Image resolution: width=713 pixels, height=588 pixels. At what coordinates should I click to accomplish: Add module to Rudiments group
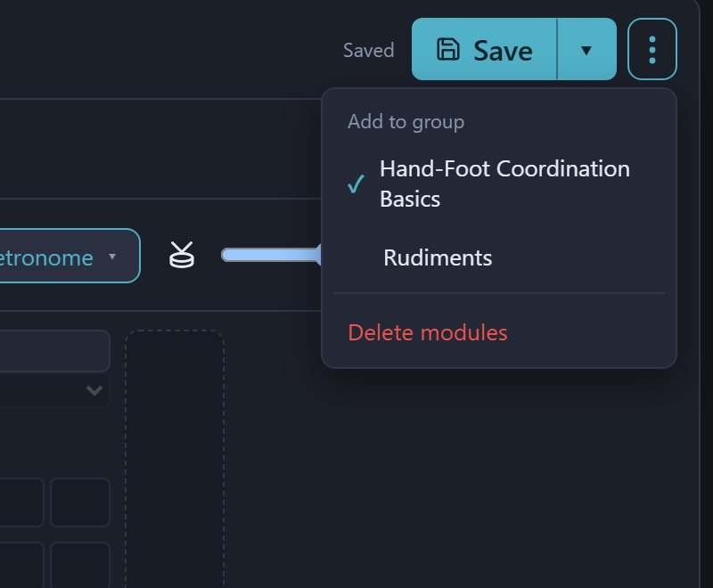click(499, 257)
